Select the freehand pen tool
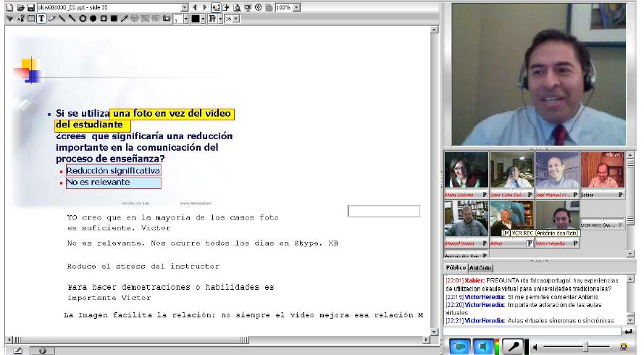Screen dimensions: 644x355 click(x=51, y=19)
